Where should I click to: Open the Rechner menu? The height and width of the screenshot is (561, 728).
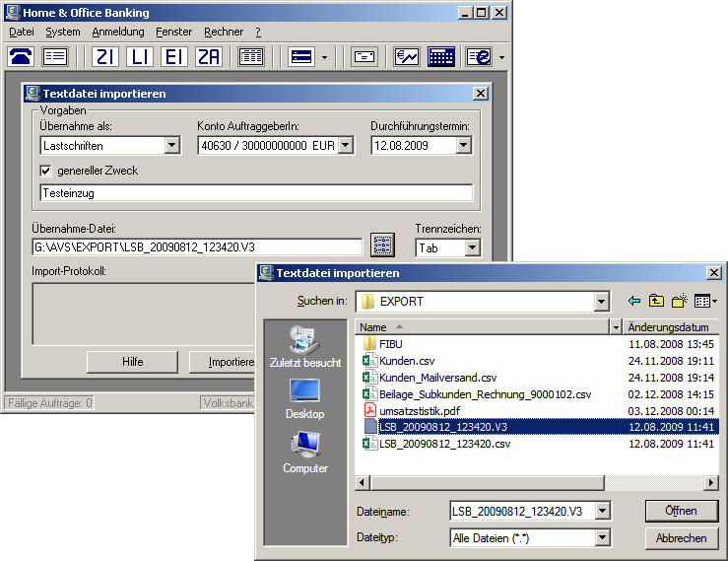click(224, 32)
